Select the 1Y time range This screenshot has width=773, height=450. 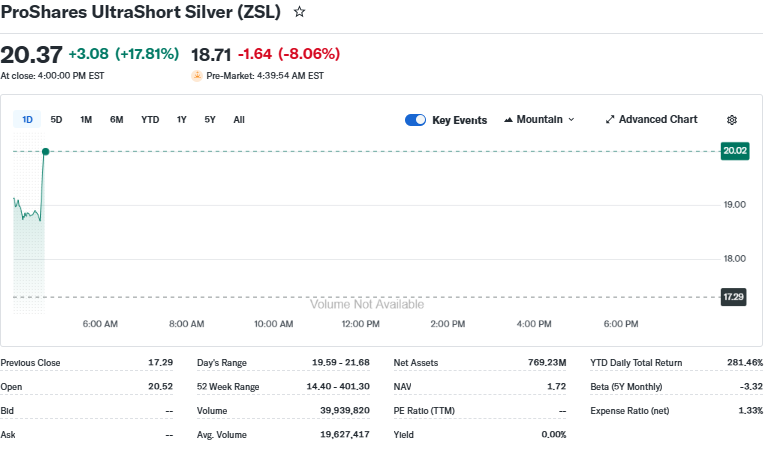click(181, 120)
